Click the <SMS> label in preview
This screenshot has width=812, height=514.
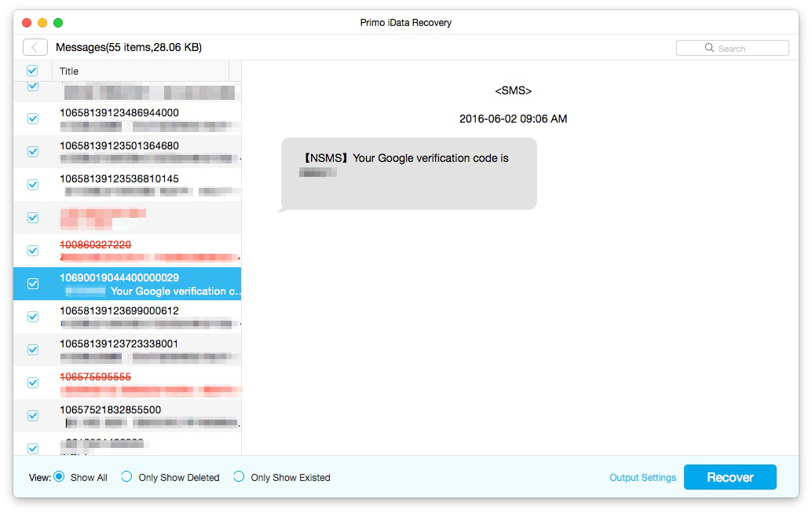click(514, 90)
